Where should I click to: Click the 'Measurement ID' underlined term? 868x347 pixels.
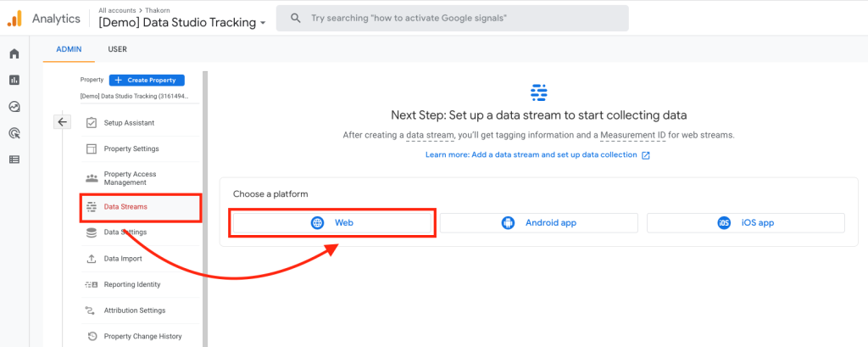632,135
